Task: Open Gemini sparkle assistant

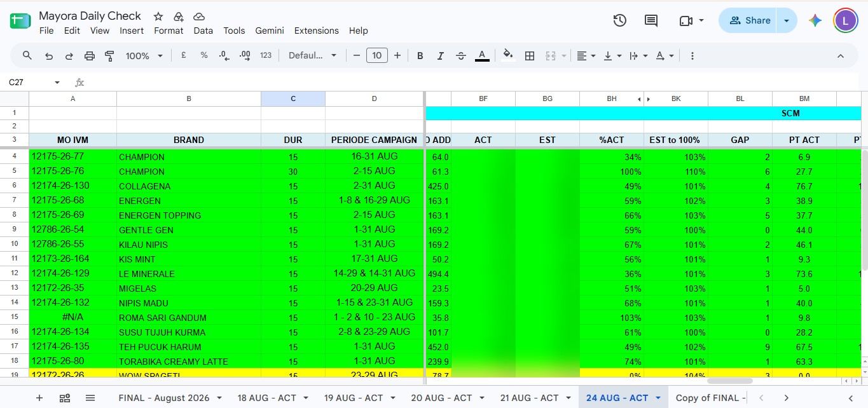Action: point(815,20)
